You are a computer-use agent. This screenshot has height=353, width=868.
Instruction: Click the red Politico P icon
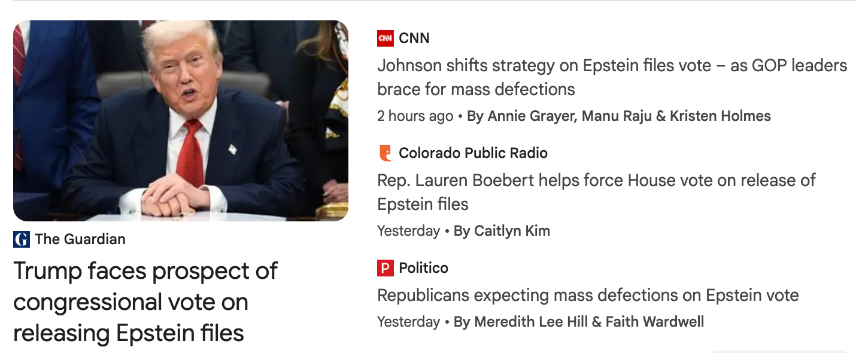pos(386,268)
